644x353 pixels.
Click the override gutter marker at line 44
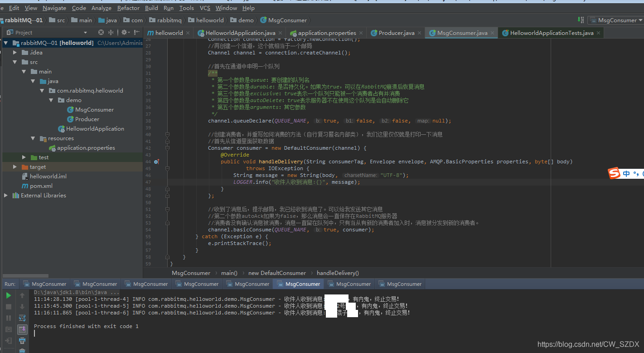click(x=156, y=162)
